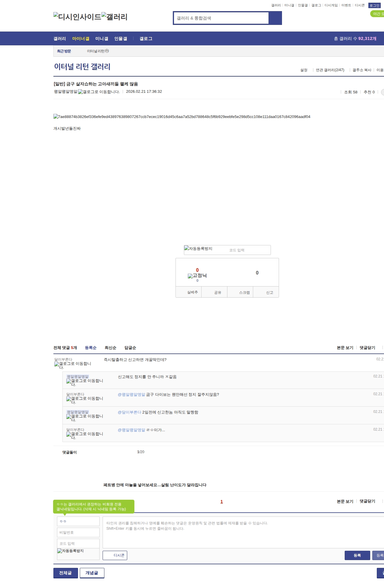Open the 디시콘 picker button
384x588 pixels.
(x=115, y=555)
